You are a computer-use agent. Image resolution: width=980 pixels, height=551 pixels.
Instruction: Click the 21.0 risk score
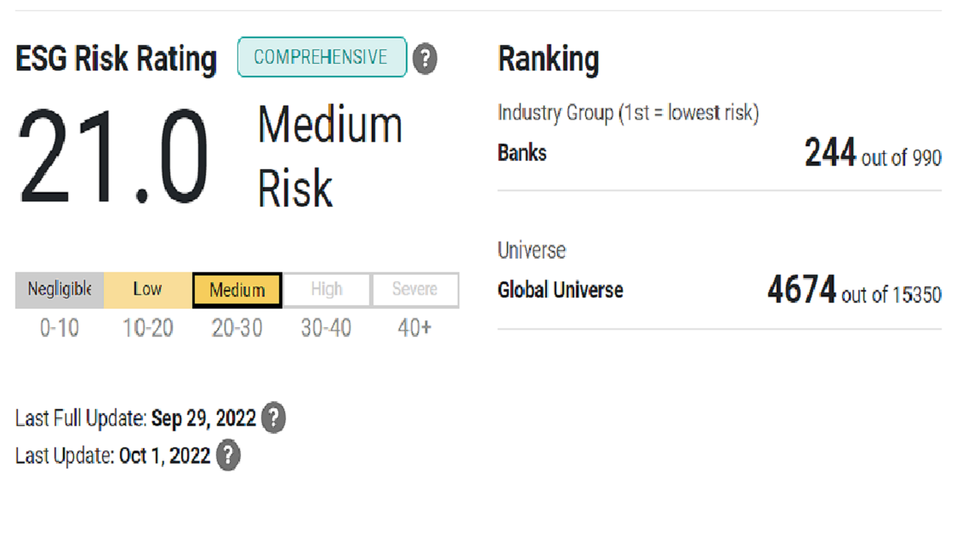pos(113,157)
